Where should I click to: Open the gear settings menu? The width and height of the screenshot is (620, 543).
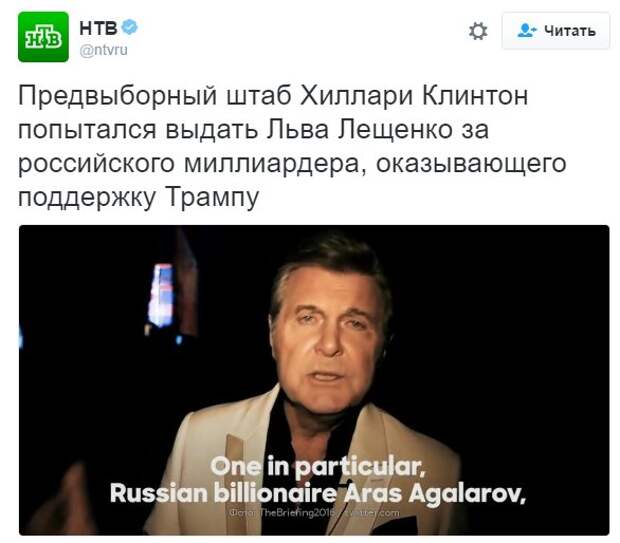click(478, 31)
